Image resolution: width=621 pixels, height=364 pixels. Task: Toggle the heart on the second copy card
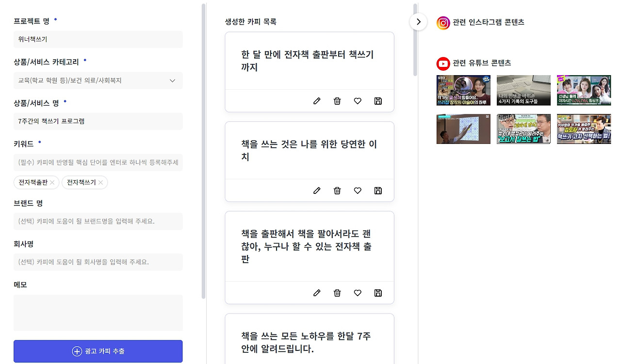click(x=358, y=190)
